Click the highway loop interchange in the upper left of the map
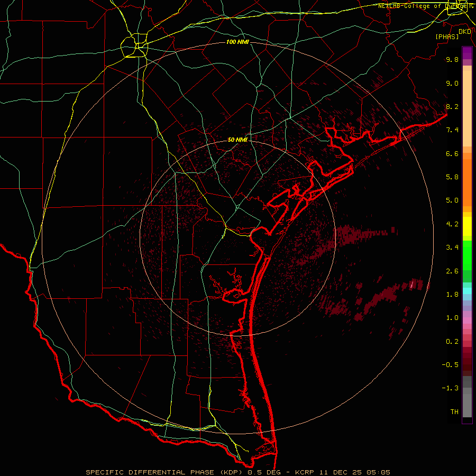 coord(134,46)
